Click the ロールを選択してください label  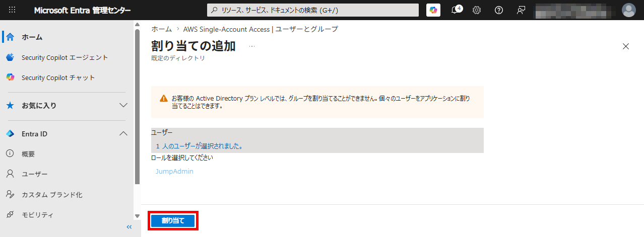click(x=182, y=157)
